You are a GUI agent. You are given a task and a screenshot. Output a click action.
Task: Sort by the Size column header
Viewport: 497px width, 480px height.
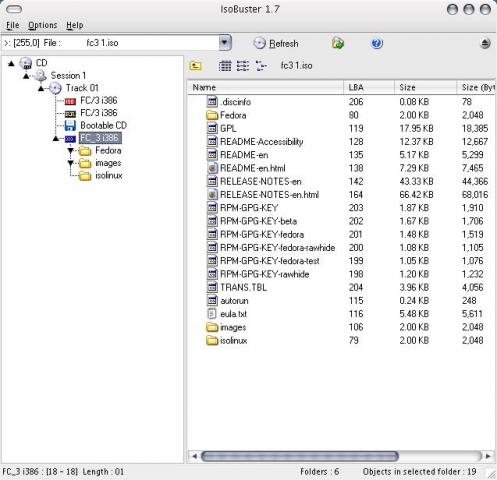pyautogui.click(x=425, y=87)
